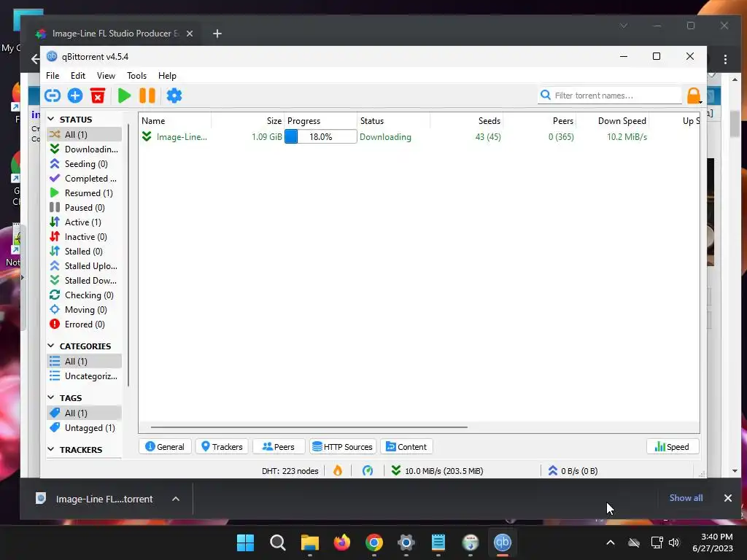The image size is (747, 560).
Task: Open the File menu
Action: 53,75
